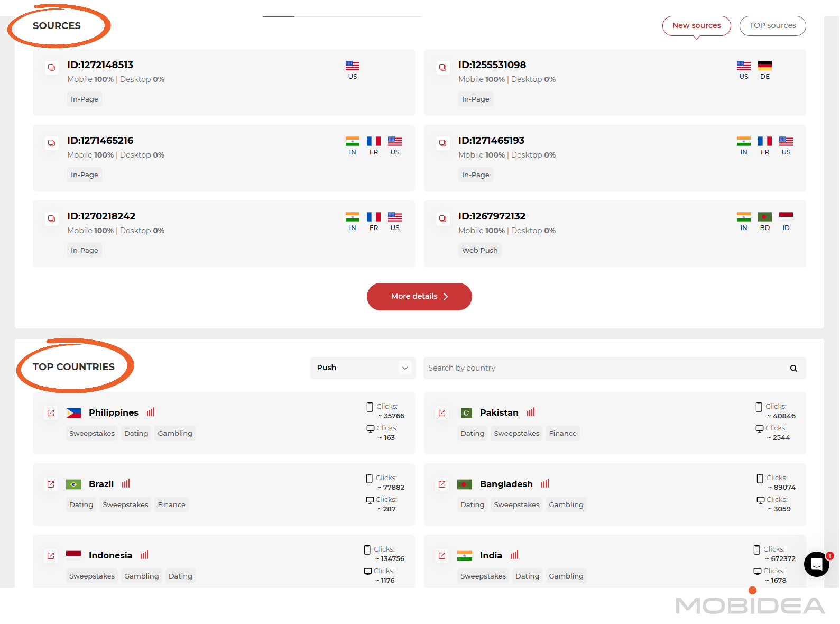Open the live chat widget

point(816,564)
